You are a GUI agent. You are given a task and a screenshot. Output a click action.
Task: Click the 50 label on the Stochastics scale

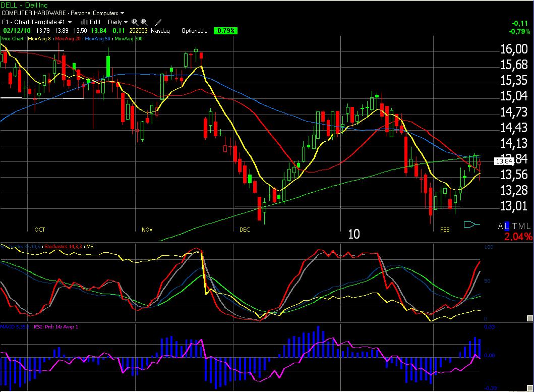pos(487,281)
